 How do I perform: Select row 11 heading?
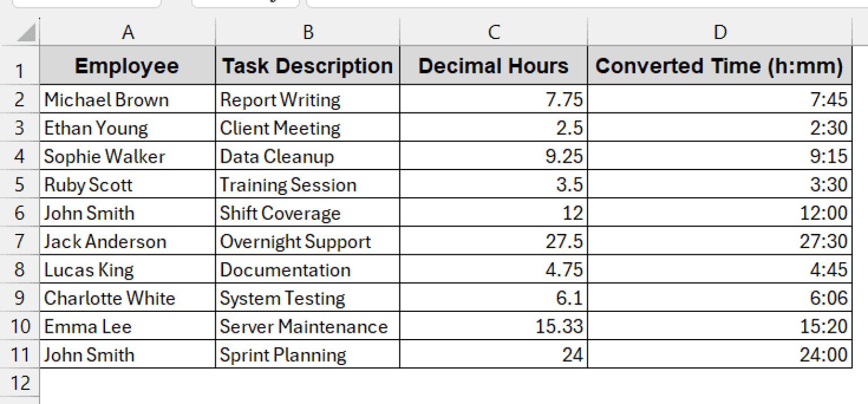(20, 354)
